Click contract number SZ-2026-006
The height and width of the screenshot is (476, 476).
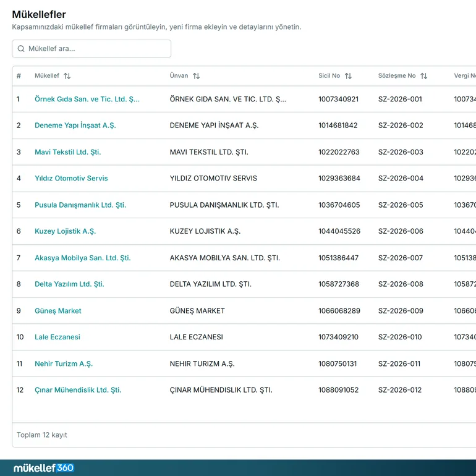pyautogui.click(x=401, y=231)
